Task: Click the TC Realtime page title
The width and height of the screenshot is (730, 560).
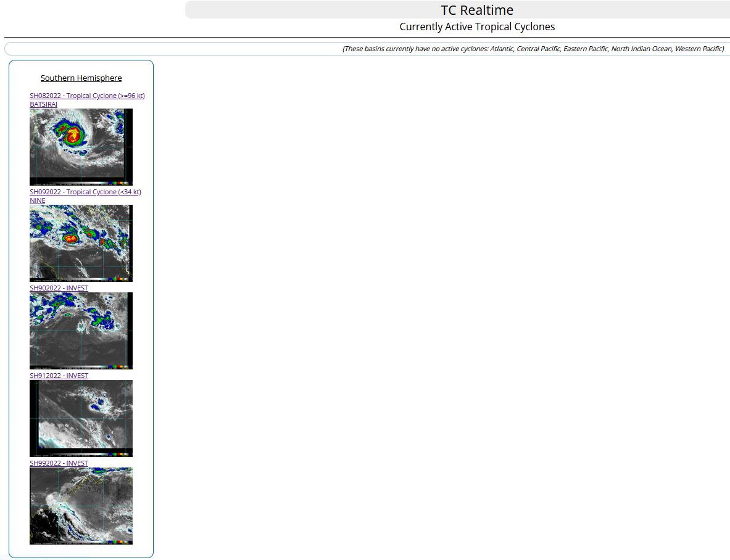Action: click(x=476, y=10)
